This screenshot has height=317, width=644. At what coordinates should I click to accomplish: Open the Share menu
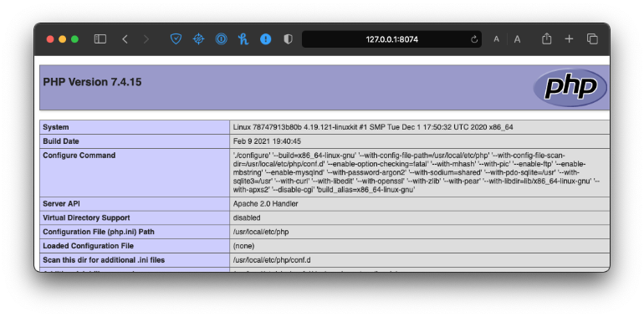[x=546, y=39]
